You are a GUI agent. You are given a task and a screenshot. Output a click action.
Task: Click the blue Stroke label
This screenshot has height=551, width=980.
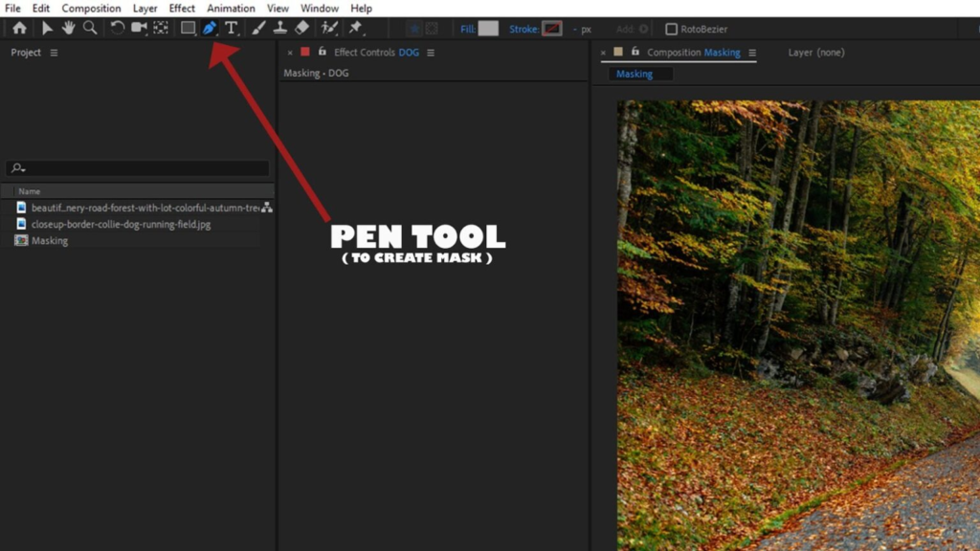(x=523, y=30)
